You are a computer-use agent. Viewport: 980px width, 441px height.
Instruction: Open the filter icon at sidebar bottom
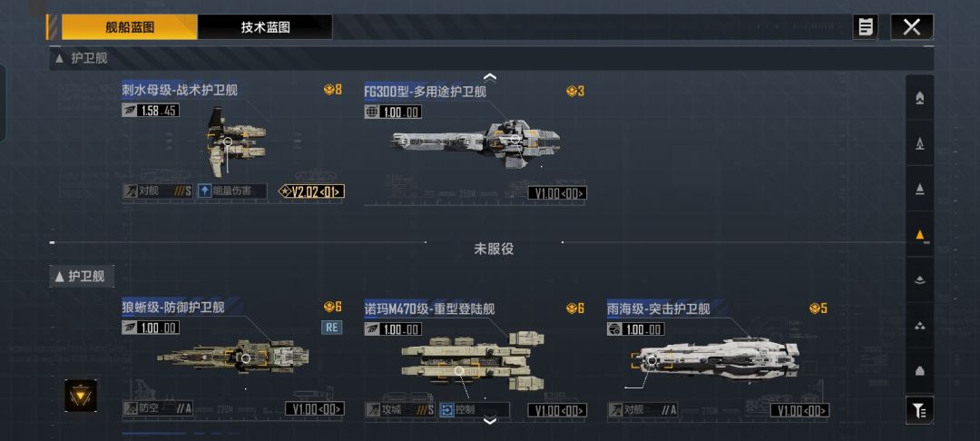click(919, 410)
